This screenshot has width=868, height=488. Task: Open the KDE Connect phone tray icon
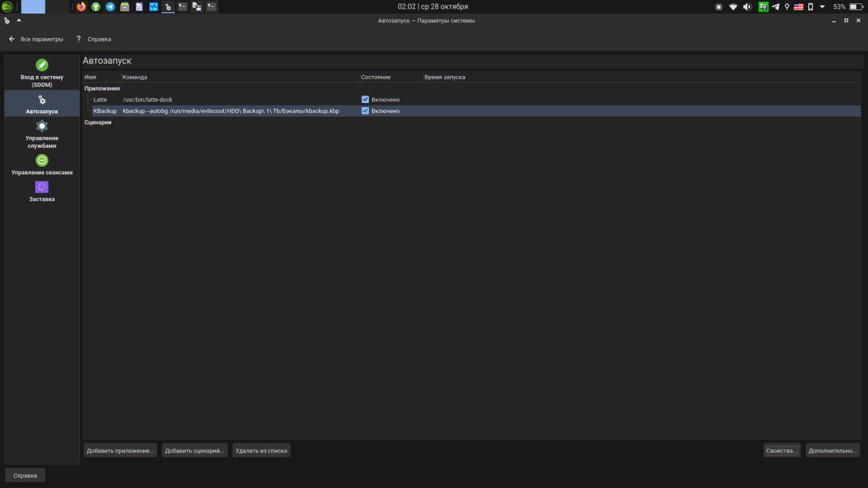pos(810,7)
